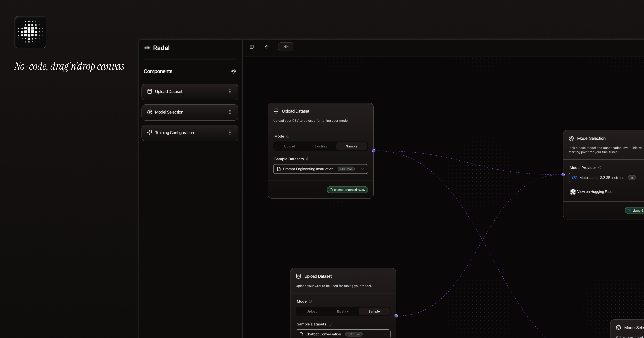Click the Idle status badge

(286, 47)
